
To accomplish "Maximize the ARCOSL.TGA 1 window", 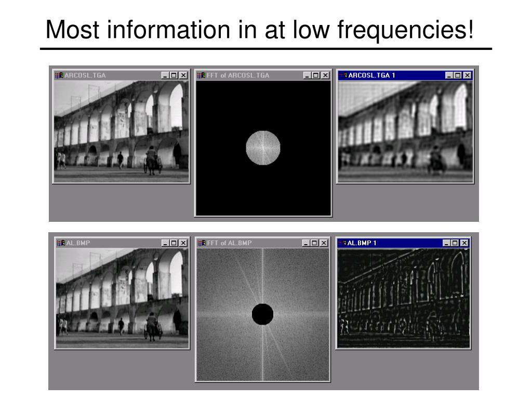I will tap(458, 75).
